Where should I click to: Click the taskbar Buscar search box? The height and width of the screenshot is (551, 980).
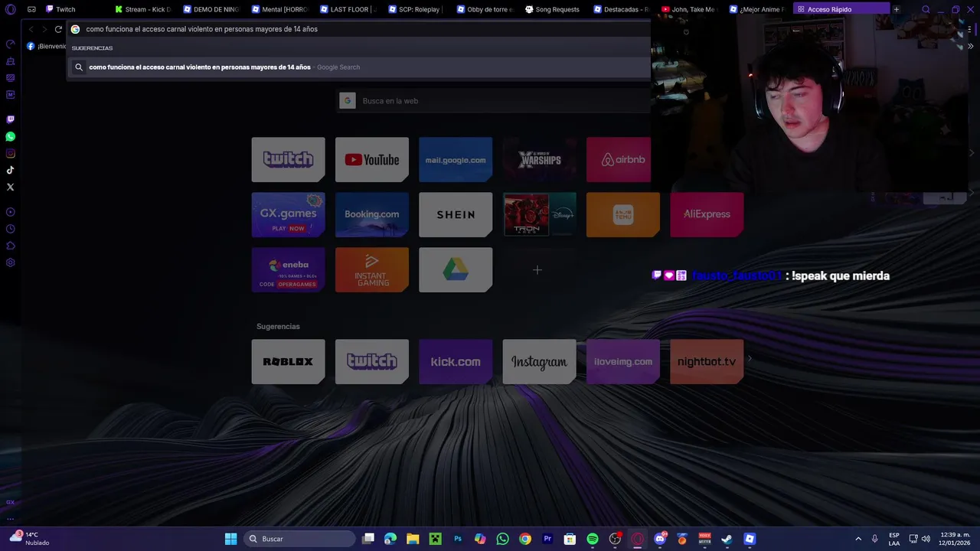tap(299, 539)
